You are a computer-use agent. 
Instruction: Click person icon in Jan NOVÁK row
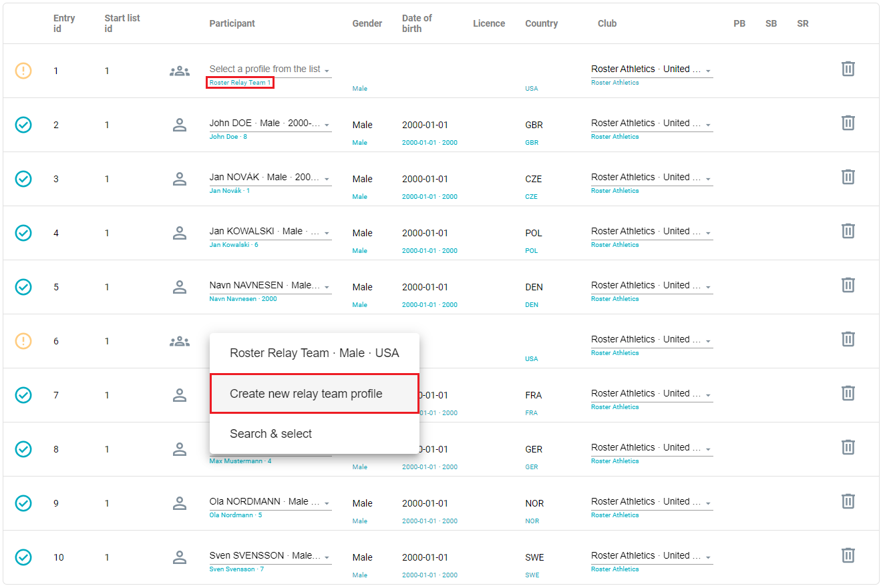click(x=180, y=179)
